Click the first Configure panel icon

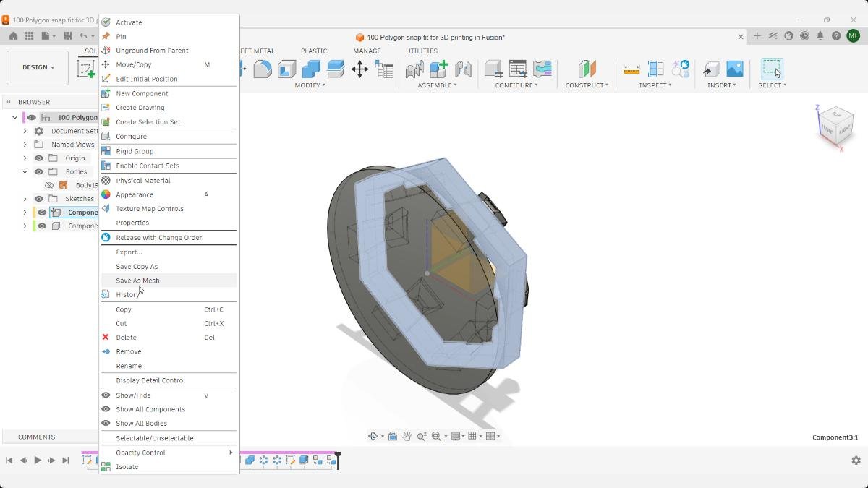click(x=493, y=69)
